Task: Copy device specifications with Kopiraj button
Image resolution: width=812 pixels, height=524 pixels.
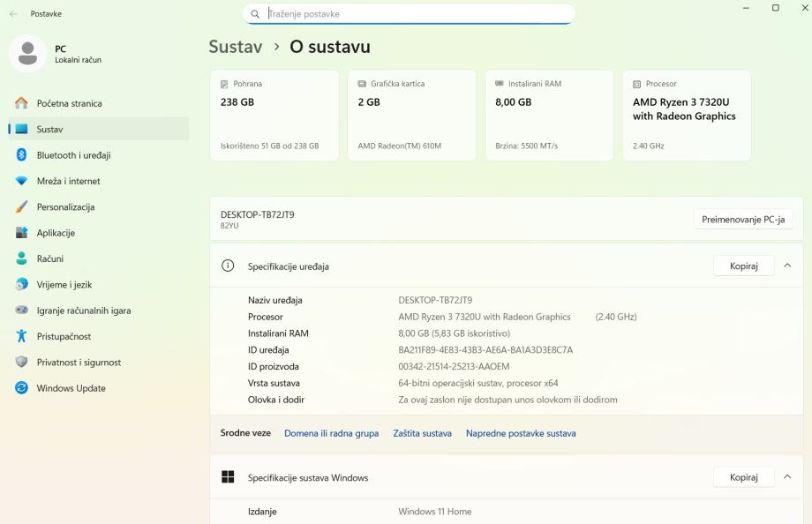Action: pyautogui.click(x=743, y=266)
